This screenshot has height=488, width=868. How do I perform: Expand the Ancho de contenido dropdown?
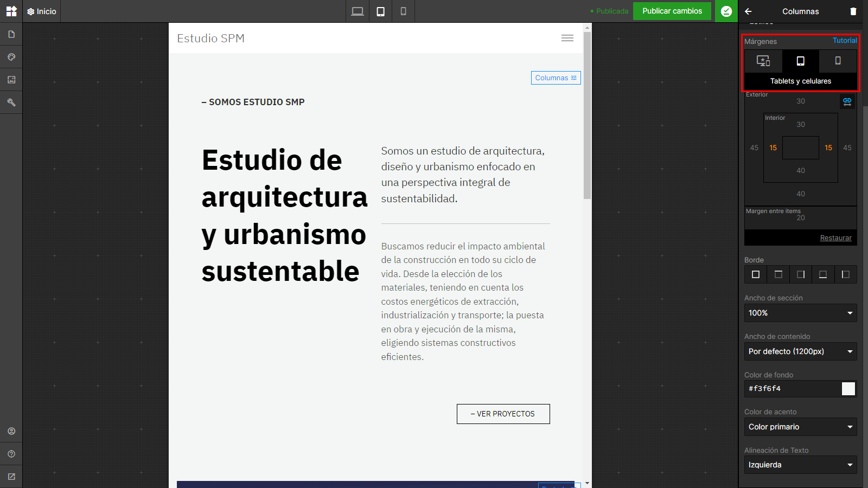pyautogui.click(x=801, y=351)
